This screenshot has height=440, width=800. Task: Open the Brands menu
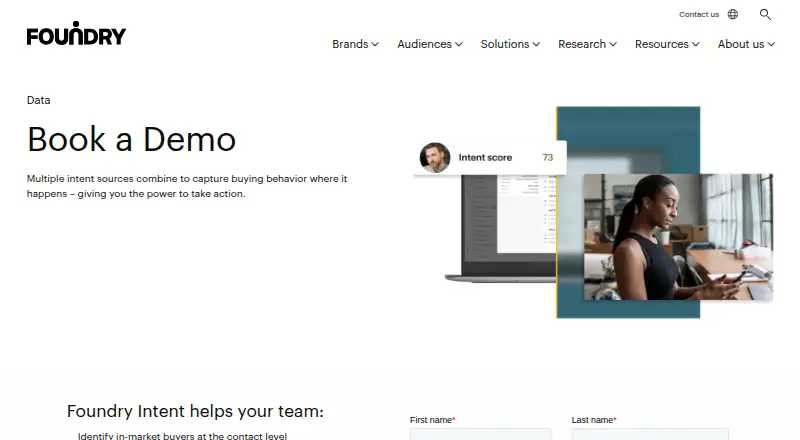tap(355, 44)
